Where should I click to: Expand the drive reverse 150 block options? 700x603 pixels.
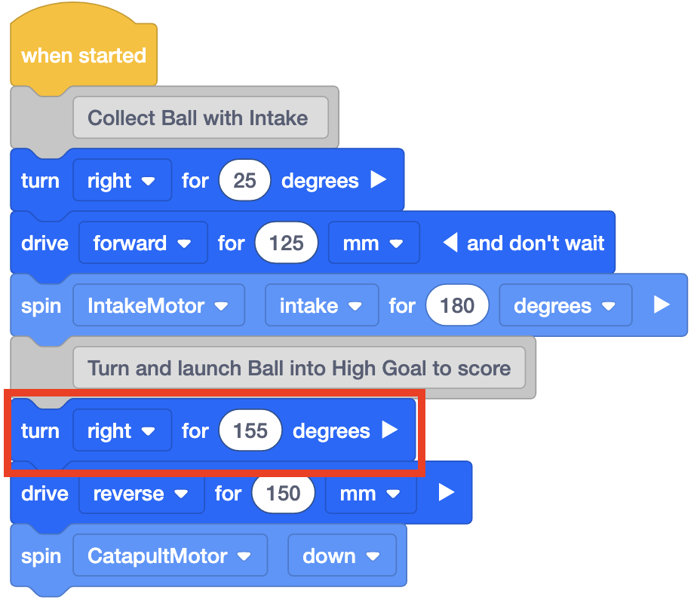coord(445,493)
